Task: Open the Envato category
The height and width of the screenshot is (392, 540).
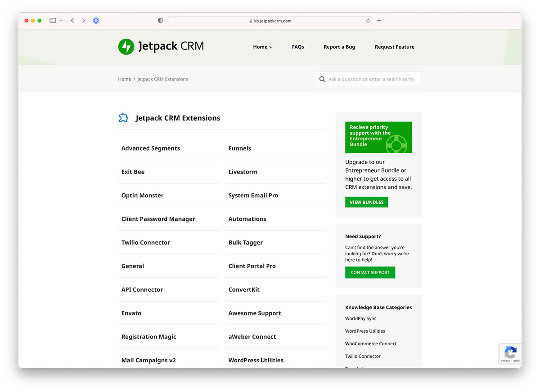Action: (131, 313)
